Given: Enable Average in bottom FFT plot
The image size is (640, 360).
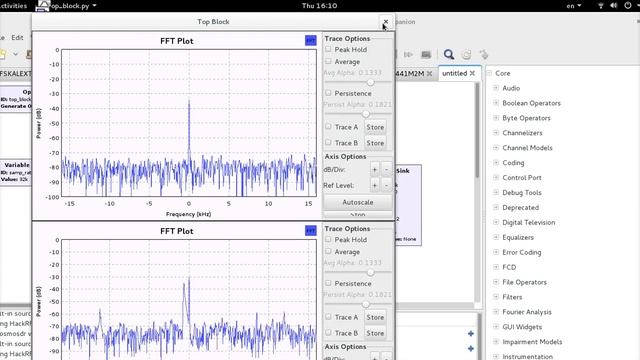Looking at the screenshot, I should 328,252.
